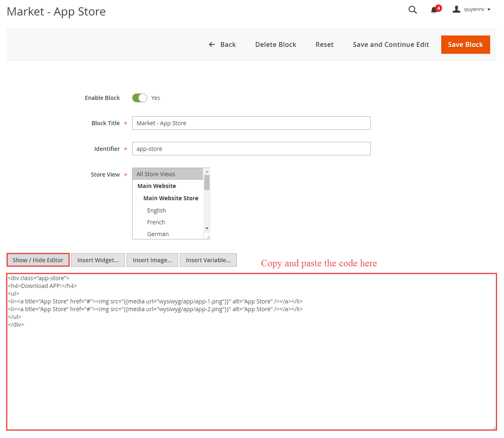Open the search magnifier icon
The width and height of the screenshot is (504, 438).
pos(412,10)
